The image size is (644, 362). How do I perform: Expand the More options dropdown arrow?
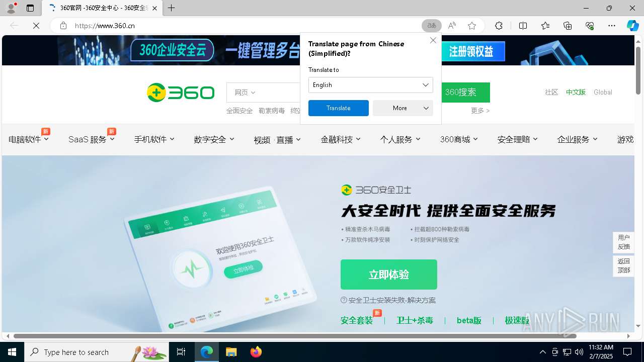[x=426, y=108]
